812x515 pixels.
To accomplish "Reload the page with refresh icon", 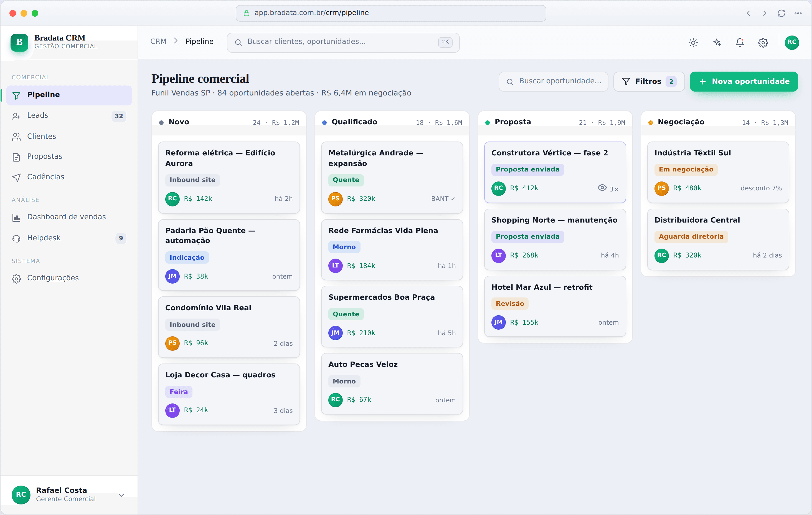I will click(x=781, y=13).
